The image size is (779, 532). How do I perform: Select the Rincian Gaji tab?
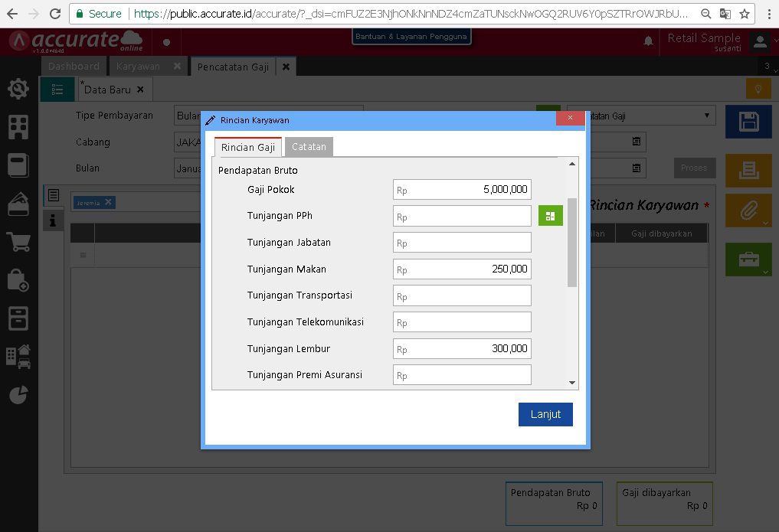248,148
